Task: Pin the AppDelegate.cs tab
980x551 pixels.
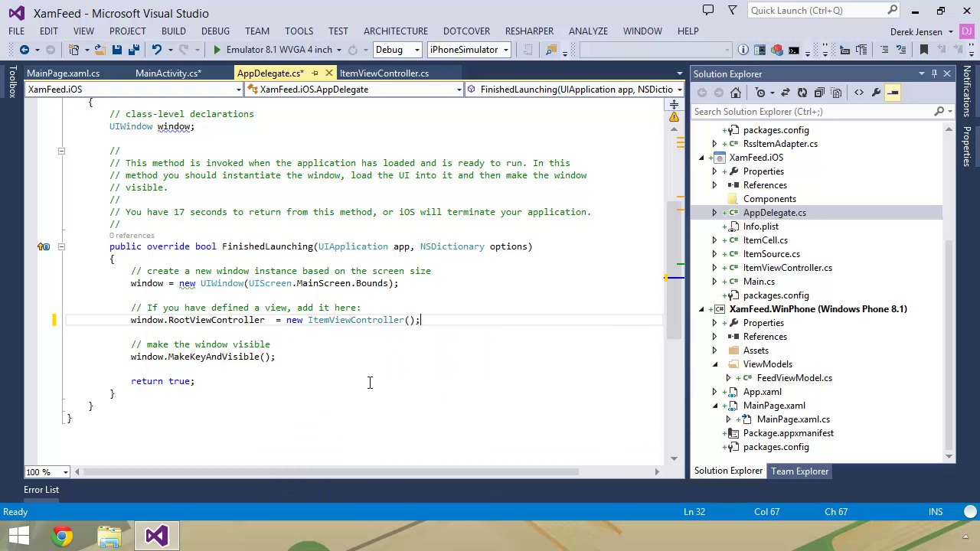Action: coord(315,73)
